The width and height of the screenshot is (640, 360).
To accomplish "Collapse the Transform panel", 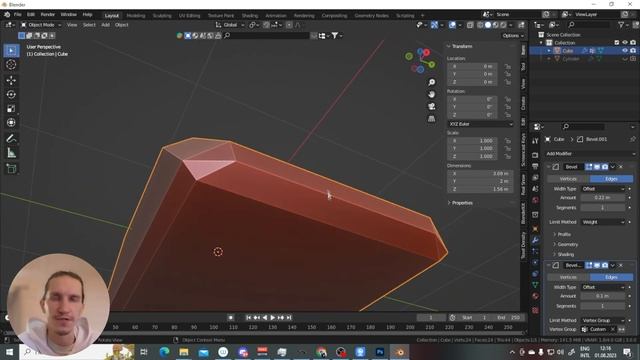I will tap(460, 46).
